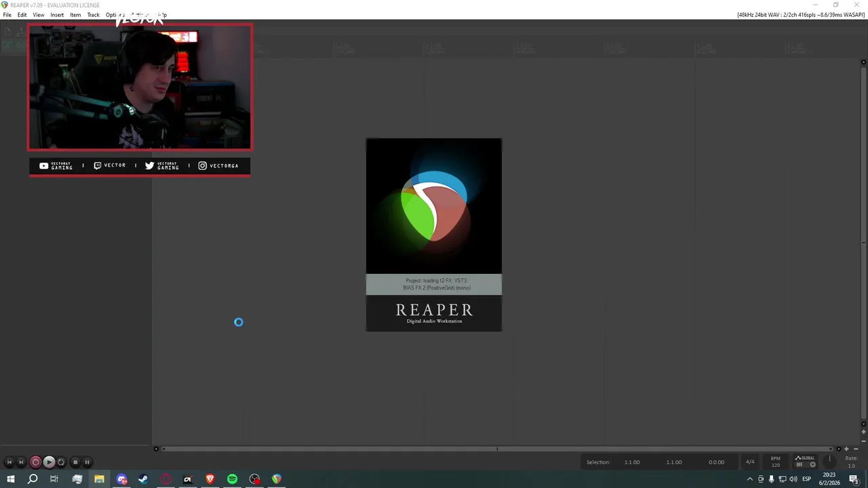
Task: Click the horizontal zoom out minus button
Action: tap(854, 449)
